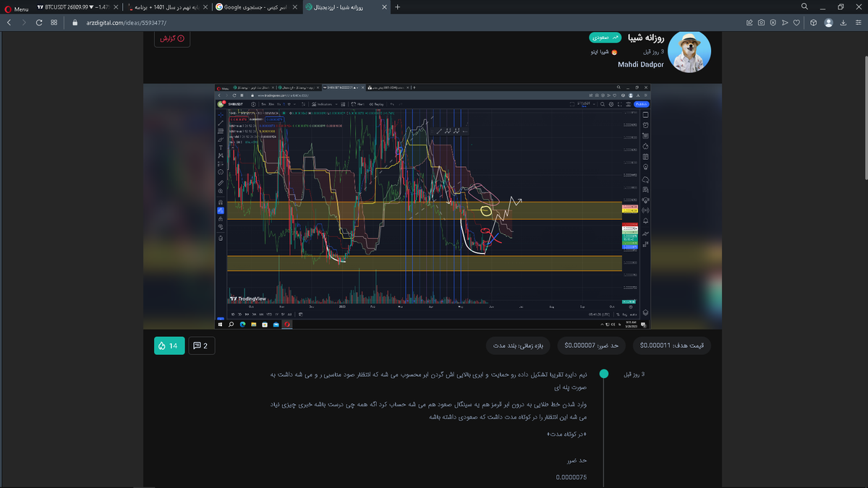868x488 pixels.
Task: Click the browser profile avatar icon
Action: pos(828,22)
